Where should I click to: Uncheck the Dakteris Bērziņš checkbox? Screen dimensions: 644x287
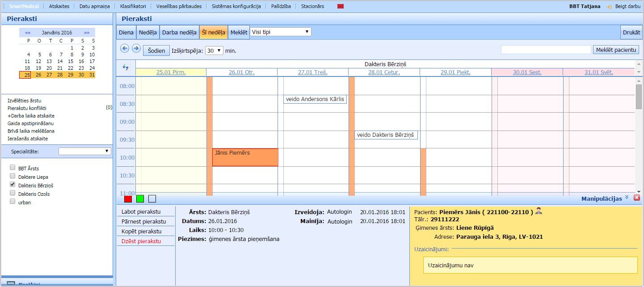tap(13, 185)
